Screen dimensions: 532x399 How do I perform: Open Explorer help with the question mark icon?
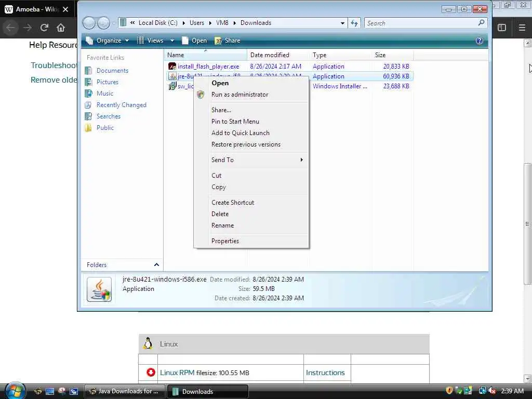coord(479,41)
